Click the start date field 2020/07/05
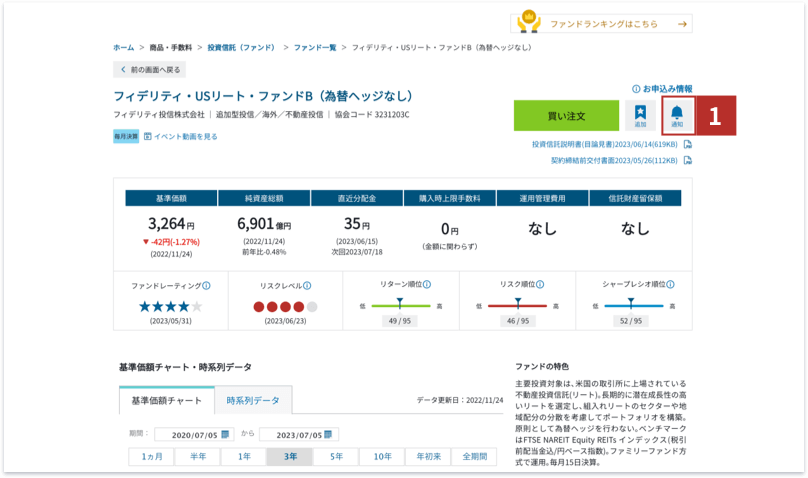Viewport: 808px width, 478px height. 194,435
